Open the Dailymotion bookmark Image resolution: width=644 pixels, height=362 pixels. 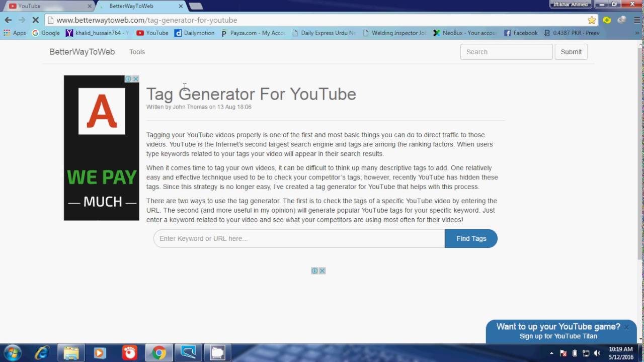(x=194, y=33)
